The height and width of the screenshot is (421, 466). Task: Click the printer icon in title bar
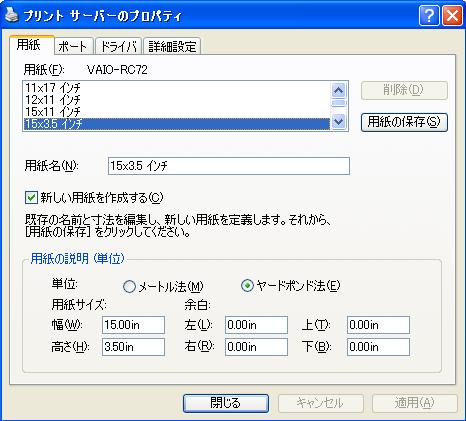pos(11,15)
